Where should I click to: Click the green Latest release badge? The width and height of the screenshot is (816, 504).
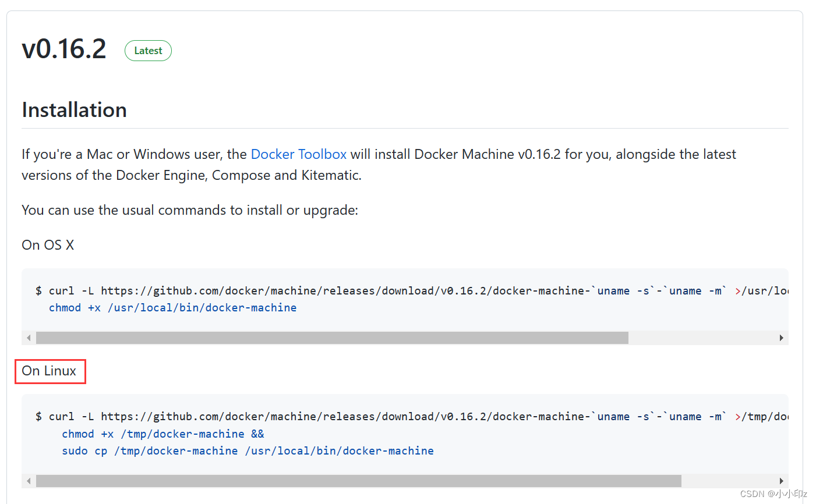coord(148,51)
